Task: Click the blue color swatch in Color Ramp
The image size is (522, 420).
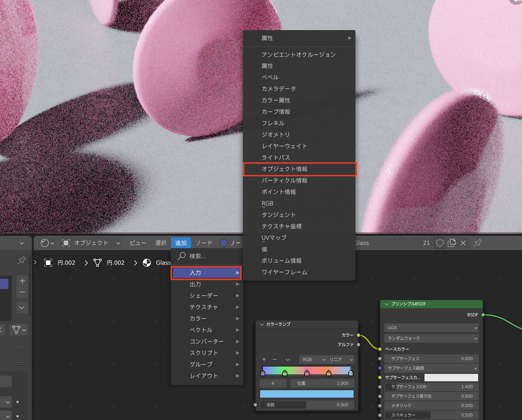Action: point(307,394)
